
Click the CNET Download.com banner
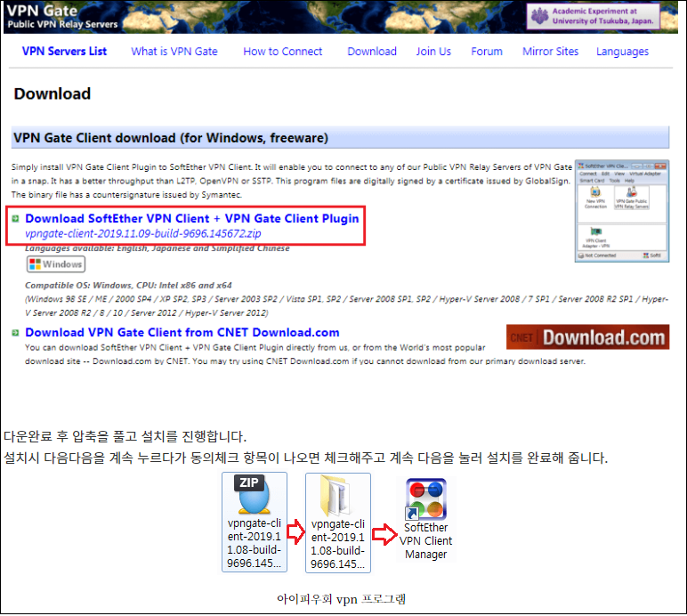(587, 336)
